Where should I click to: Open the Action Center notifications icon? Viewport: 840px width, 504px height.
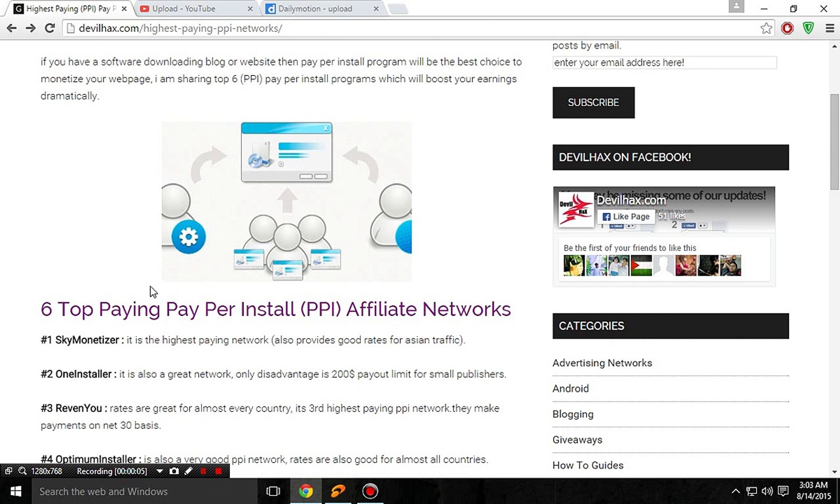click(783, 491)
